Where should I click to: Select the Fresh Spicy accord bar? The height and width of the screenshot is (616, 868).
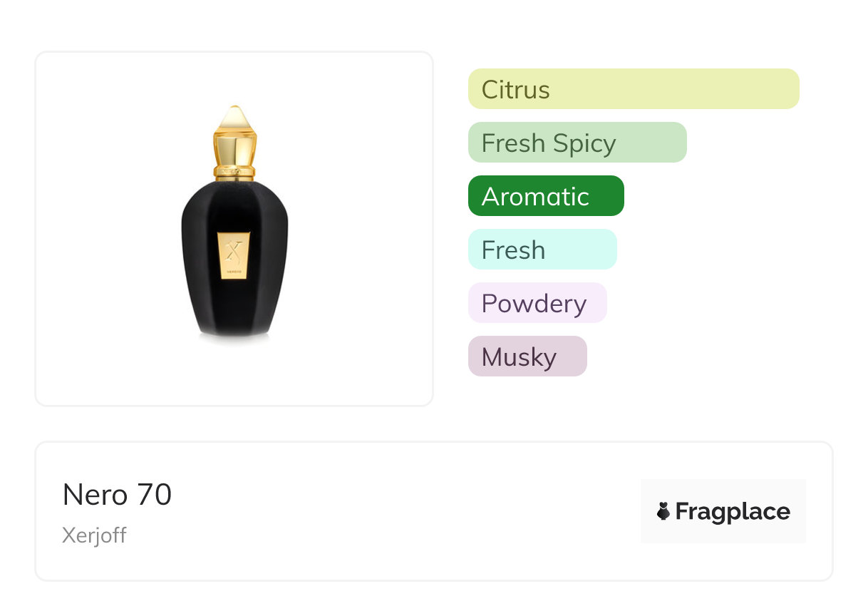pos(577,143)
